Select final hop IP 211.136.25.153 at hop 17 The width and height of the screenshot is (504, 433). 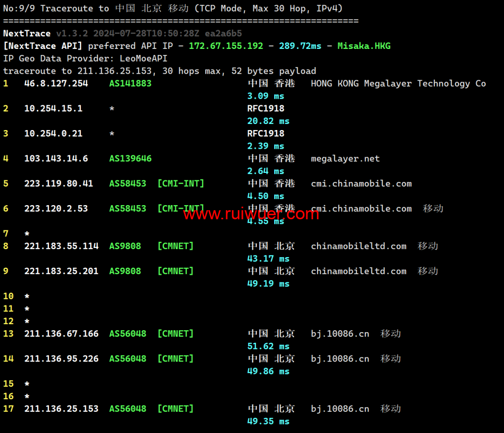[61, 409]
